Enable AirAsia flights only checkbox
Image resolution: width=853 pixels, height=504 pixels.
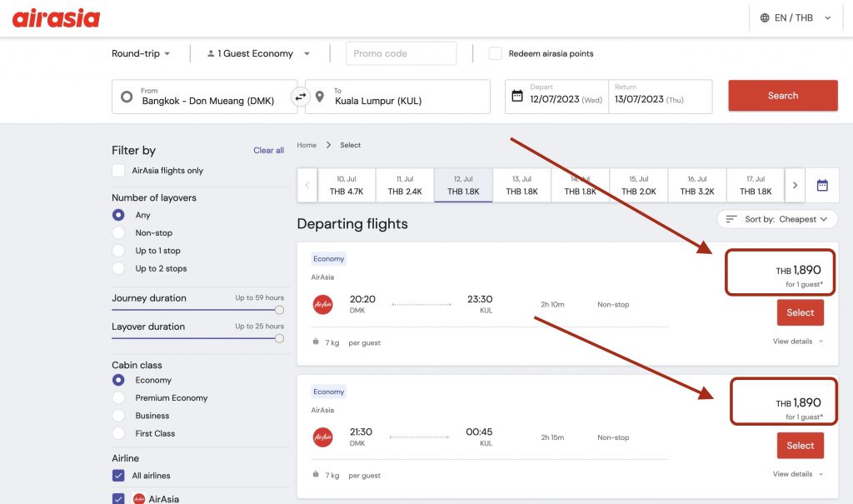[x=118, y=171]
